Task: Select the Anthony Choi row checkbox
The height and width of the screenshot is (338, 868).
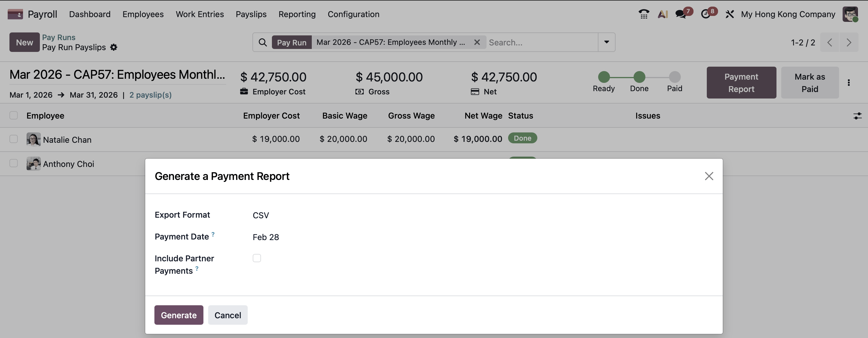Action: tap(14, 163)
